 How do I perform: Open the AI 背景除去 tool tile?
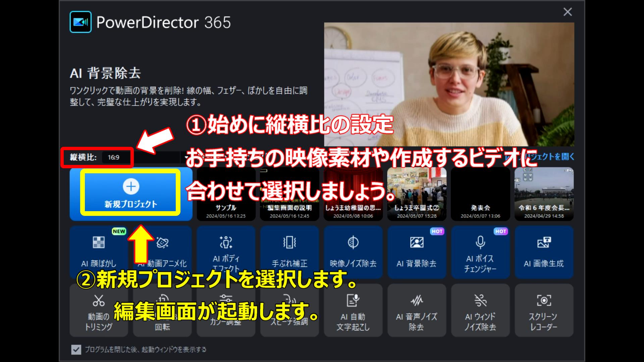point(417,252)
